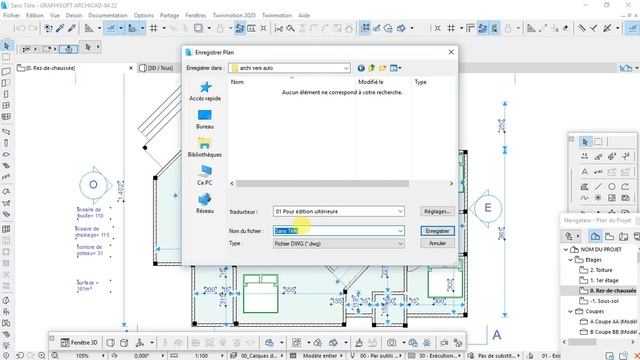Expand the Enregistrer dans folder dropdown
This screenshot has height=360, width=640.
click(x=346, y=68)
